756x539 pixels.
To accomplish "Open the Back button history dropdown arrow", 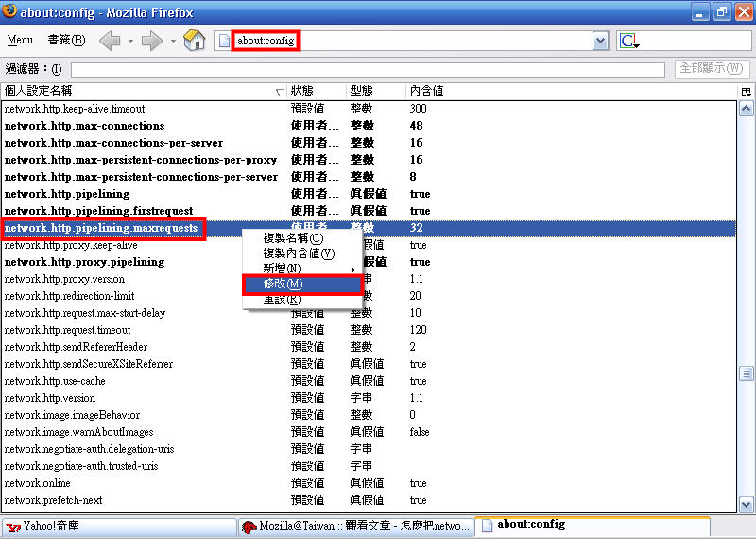I will (130, 41).
